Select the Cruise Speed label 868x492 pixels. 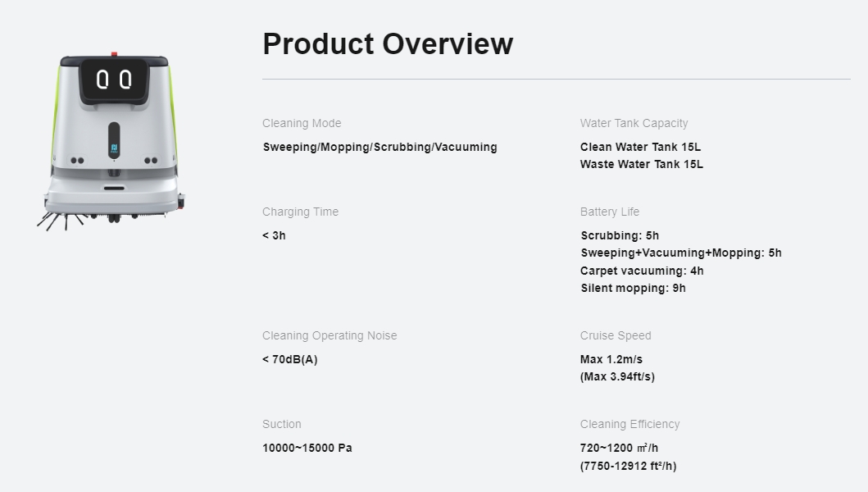(616, 335)
